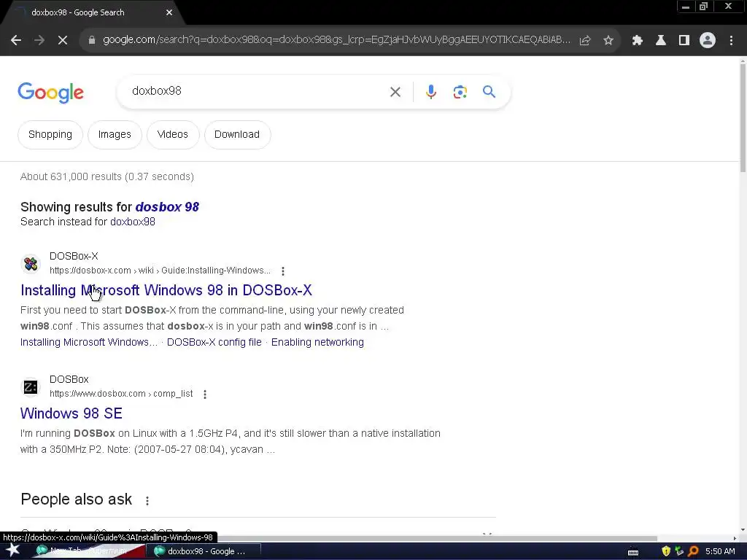Stop loading the page

coord(63,41)
